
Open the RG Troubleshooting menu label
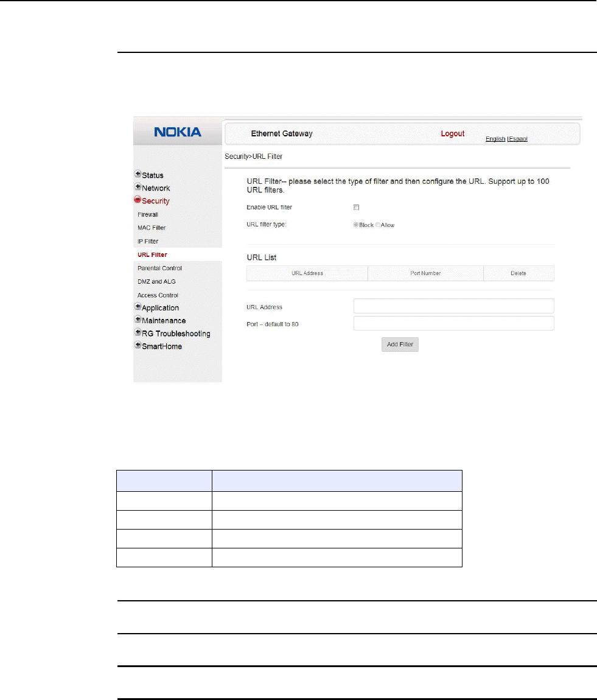click(176, 334)
